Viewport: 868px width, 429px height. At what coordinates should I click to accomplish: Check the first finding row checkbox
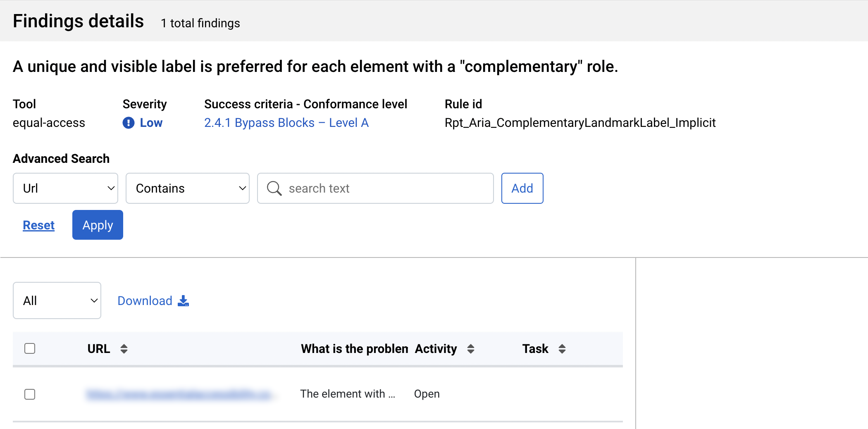point(30,394)
